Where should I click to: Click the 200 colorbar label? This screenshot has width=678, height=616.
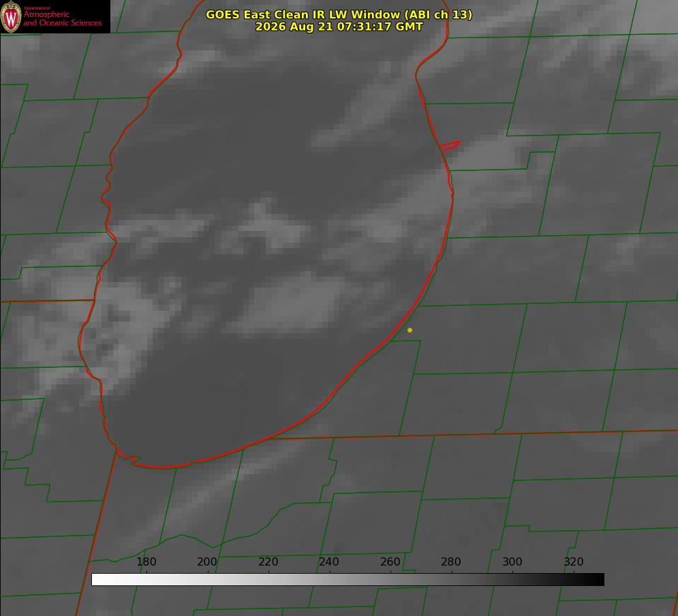coord(207,561)
